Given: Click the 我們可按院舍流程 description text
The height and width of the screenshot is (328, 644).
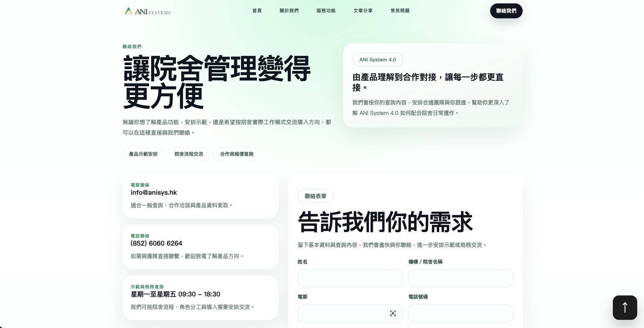Looking at the screenshot, I should pyautogui.click(x=193, y=307).
